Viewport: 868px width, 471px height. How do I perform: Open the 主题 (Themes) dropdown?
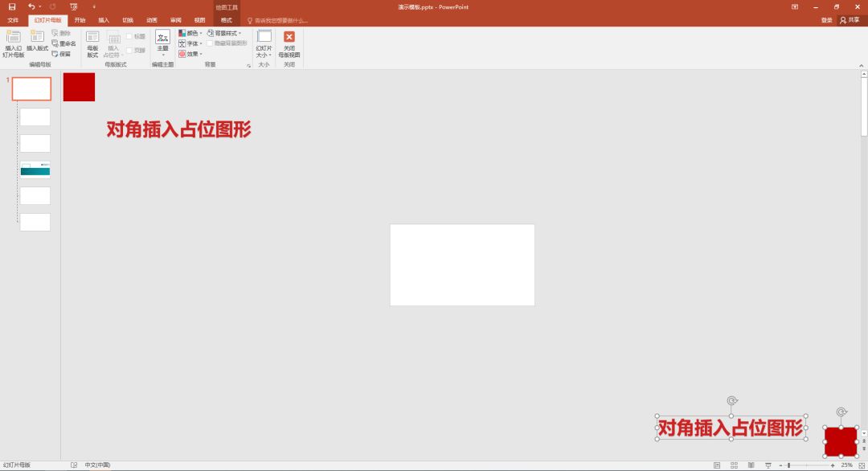(x=162, y=42)
